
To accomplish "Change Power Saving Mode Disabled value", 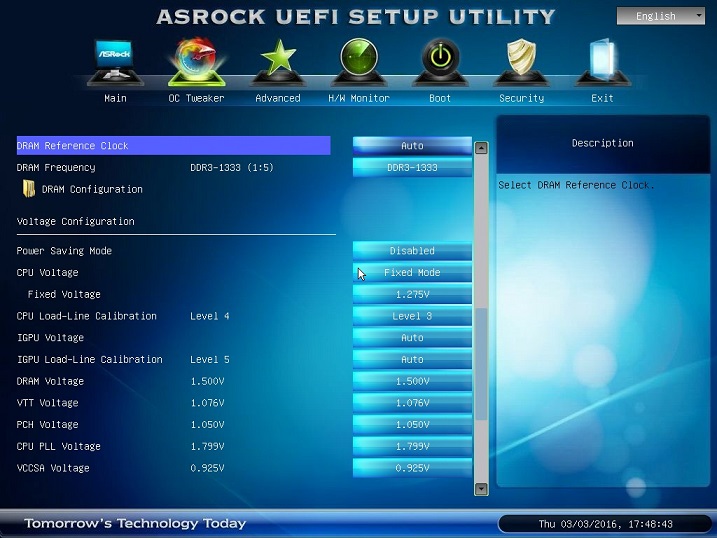I will click(x=412, y=251).
